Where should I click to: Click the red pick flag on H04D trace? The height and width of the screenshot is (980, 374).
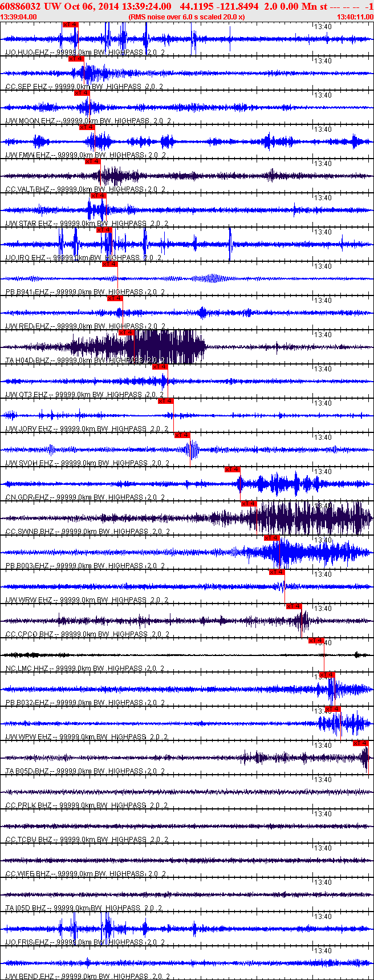[126, 333]
